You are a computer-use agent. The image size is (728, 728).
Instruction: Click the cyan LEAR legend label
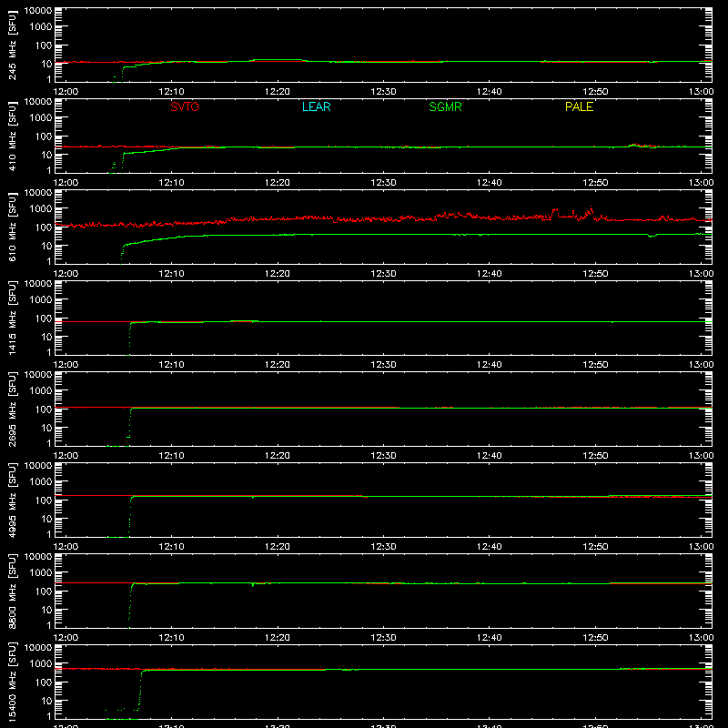click(x=316, y=106)
